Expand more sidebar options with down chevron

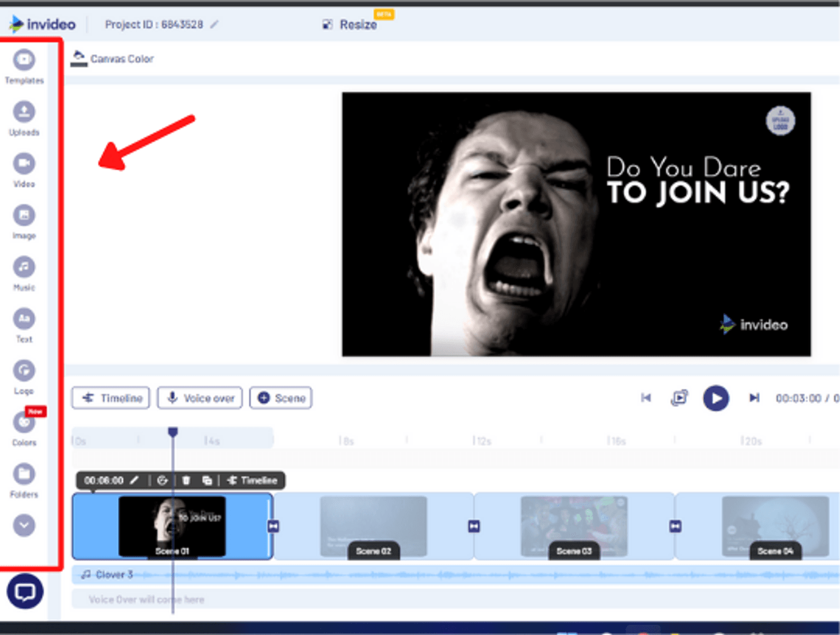[x=24, y=526]
